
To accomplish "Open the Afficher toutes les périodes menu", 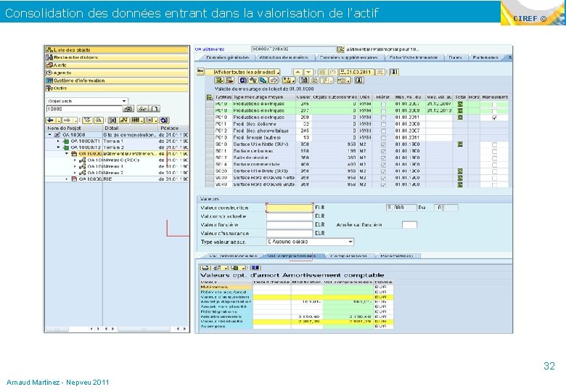I will [247, 72].
